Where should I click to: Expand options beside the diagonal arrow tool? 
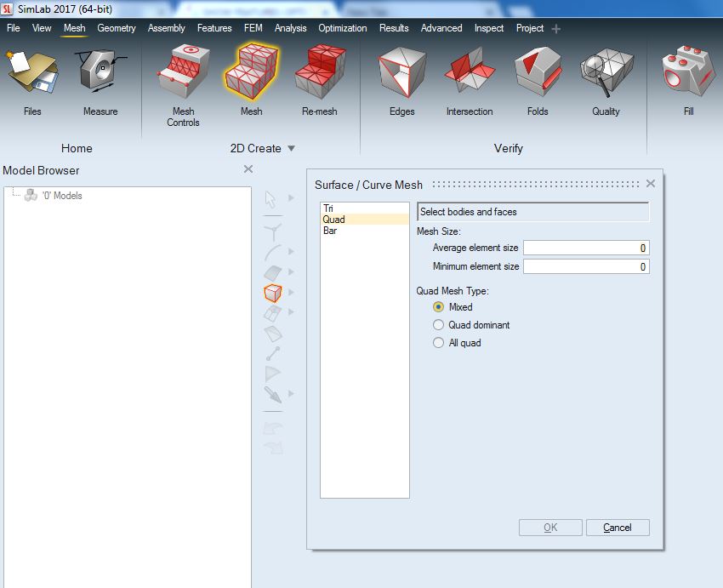click(x=291, y=393)
